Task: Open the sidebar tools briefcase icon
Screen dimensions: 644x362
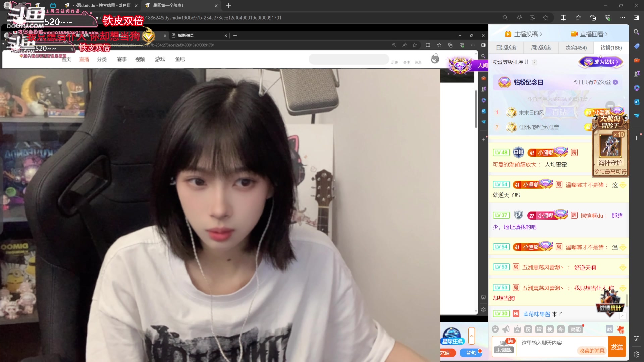Action: click(x=636, y=60)
